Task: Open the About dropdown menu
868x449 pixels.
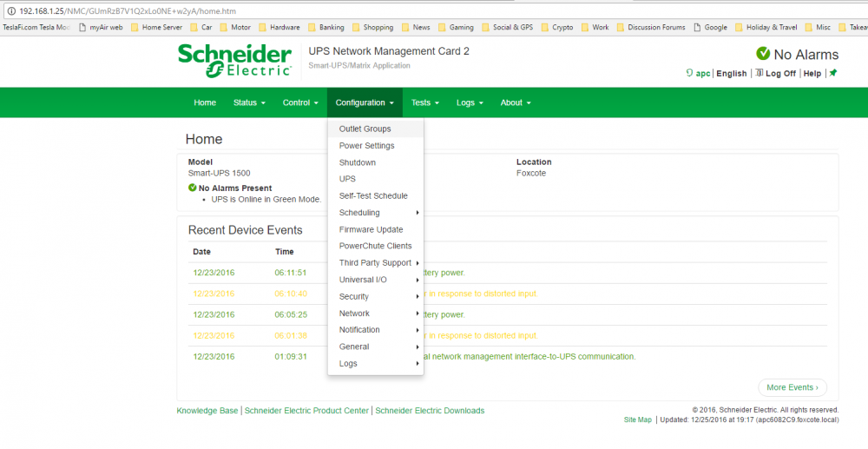Action: [x=516, y=102]
